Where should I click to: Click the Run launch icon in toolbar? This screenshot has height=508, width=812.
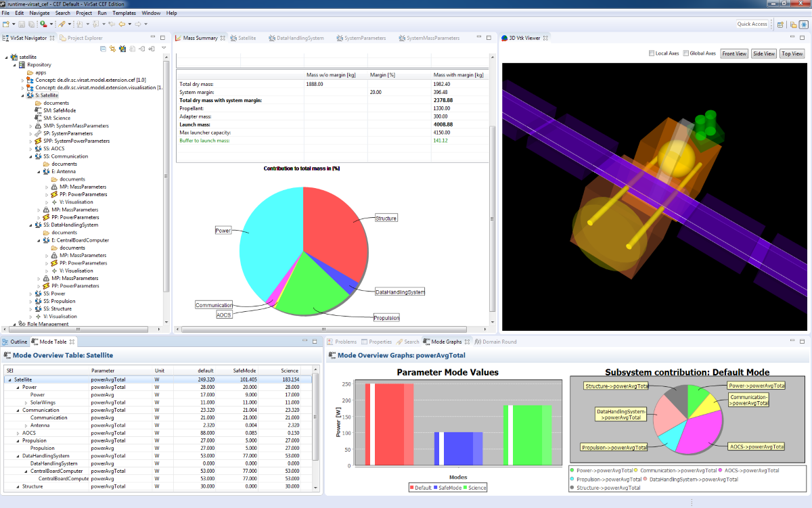pyautogui.click(x=43, y=24)
